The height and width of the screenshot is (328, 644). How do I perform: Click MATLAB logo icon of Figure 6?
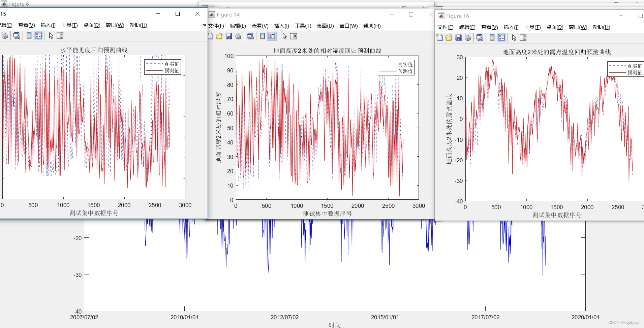(4, 4)
